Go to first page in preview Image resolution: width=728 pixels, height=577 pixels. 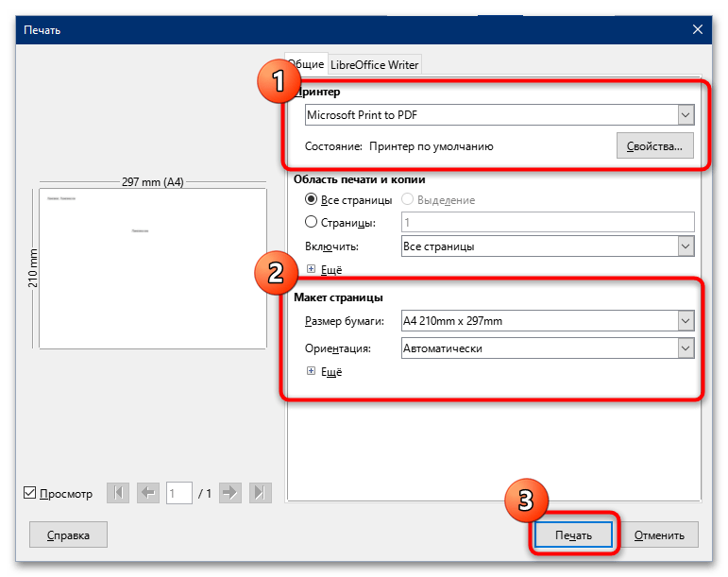point(118,493)
